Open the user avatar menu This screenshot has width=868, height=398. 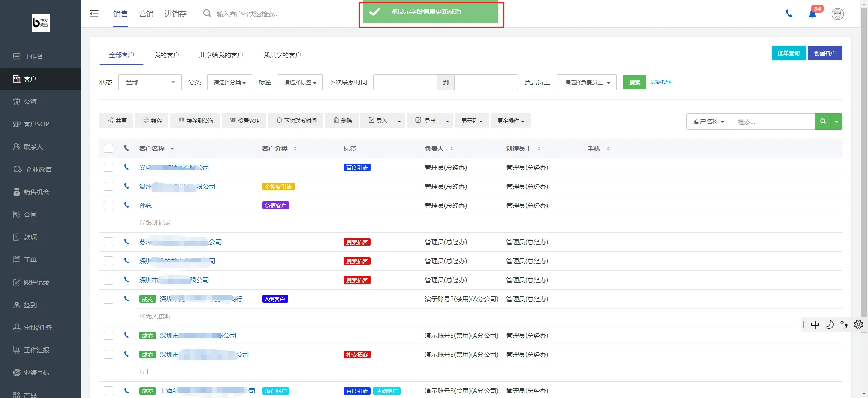838,14
